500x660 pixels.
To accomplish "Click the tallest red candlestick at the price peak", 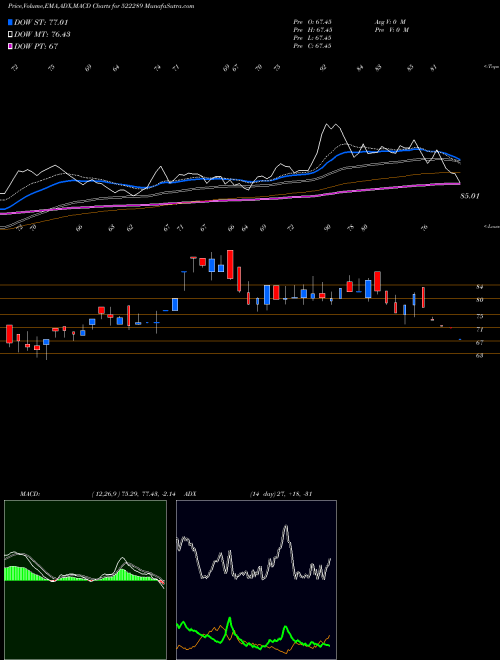I will (x=230, y=264).
